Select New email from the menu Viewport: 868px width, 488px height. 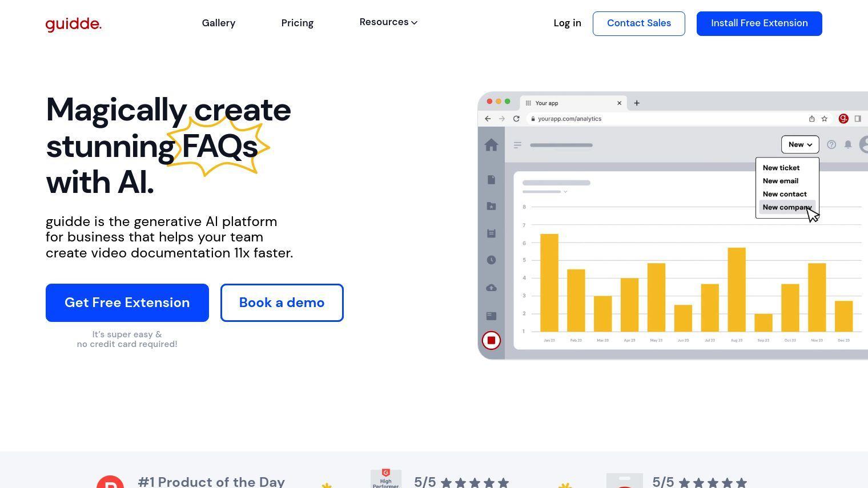781,181
